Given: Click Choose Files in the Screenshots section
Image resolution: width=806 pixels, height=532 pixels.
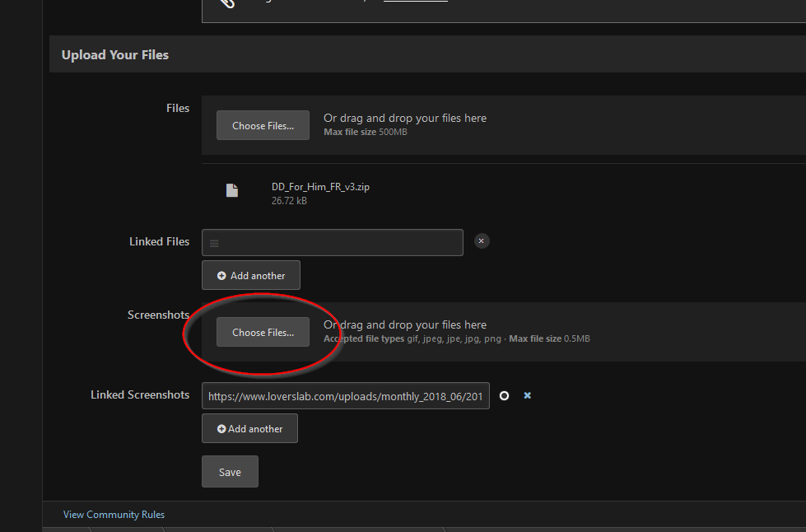Looking at the screenshot, I should click(x=263, y=332).
